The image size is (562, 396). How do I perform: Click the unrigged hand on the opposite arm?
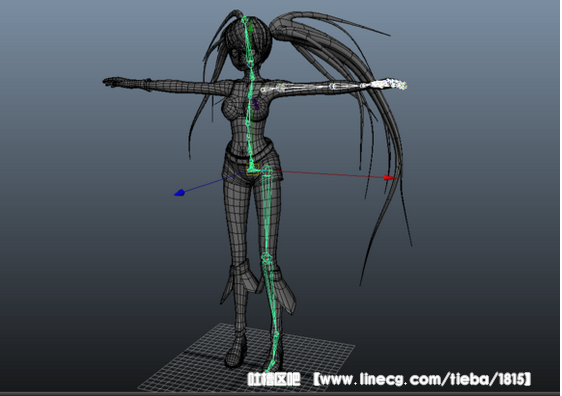pyautogui.click(x=115, y=82)
